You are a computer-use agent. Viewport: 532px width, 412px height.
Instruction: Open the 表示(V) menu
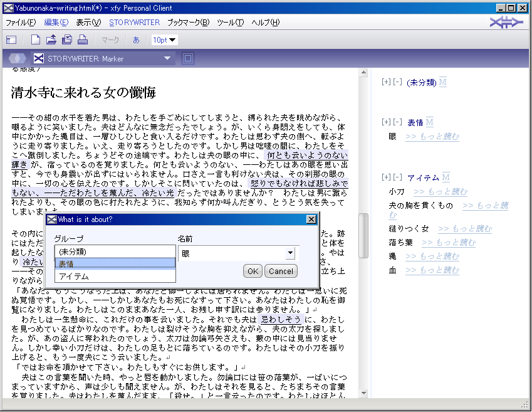(88, 23)
